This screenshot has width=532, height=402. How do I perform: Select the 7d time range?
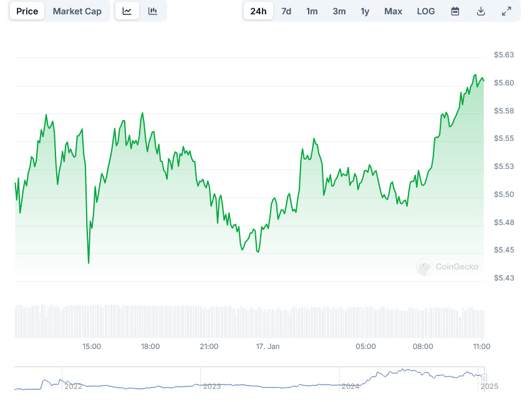[x=286, y=11]
